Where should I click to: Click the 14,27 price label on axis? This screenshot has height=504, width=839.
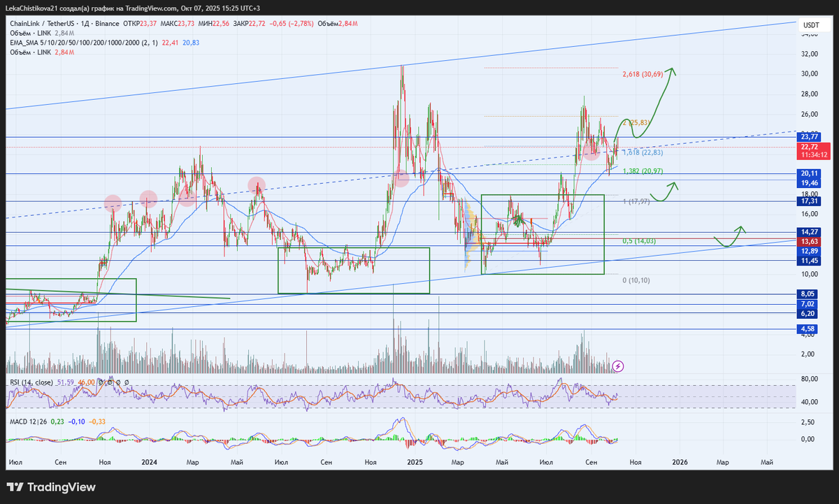pyautogui.click(x=809, y=231)
